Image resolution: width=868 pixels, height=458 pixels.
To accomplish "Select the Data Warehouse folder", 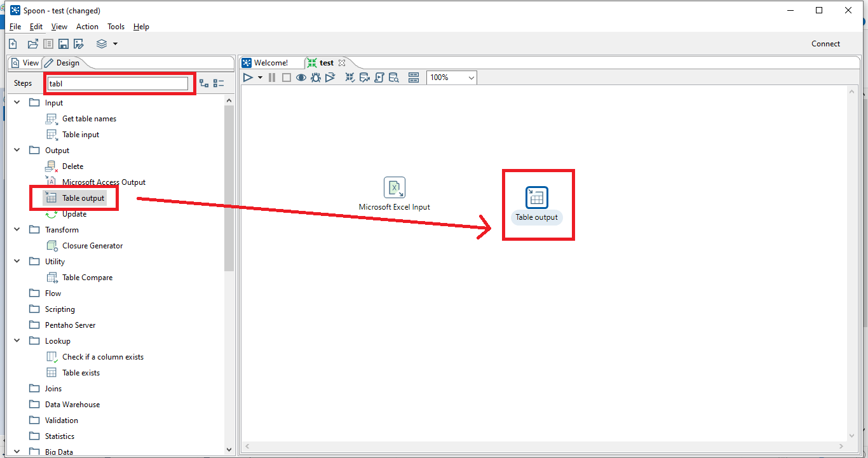I will (72, 405).
